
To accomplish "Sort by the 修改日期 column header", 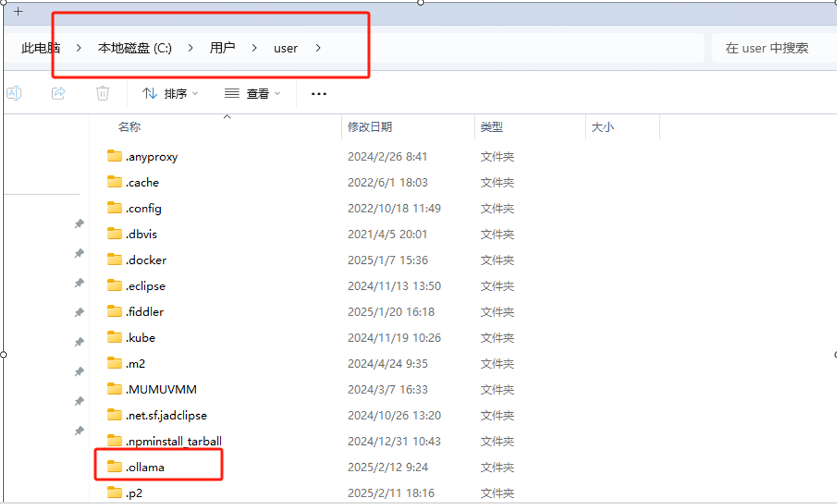I will click(x=370, y=127).
